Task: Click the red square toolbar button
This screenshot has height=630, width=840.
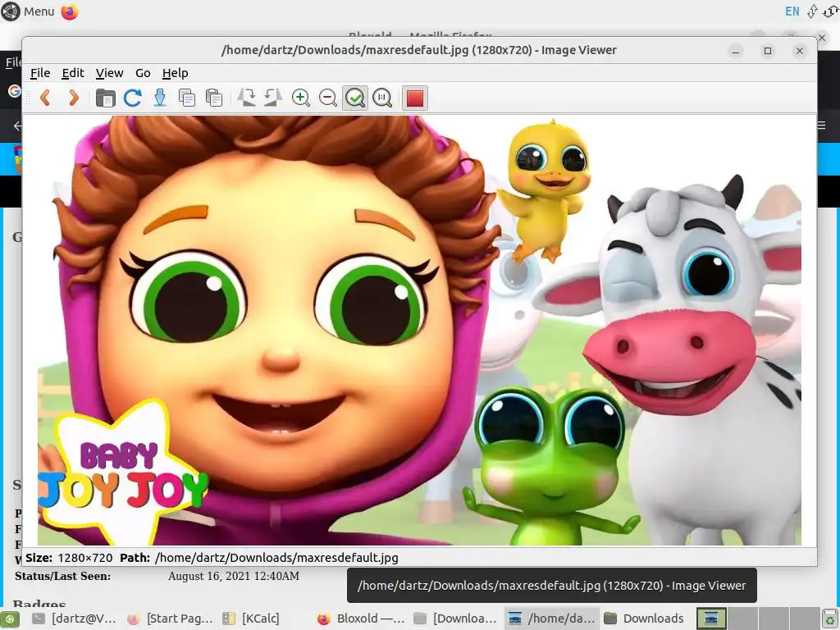Action: (x=414, y=98)
